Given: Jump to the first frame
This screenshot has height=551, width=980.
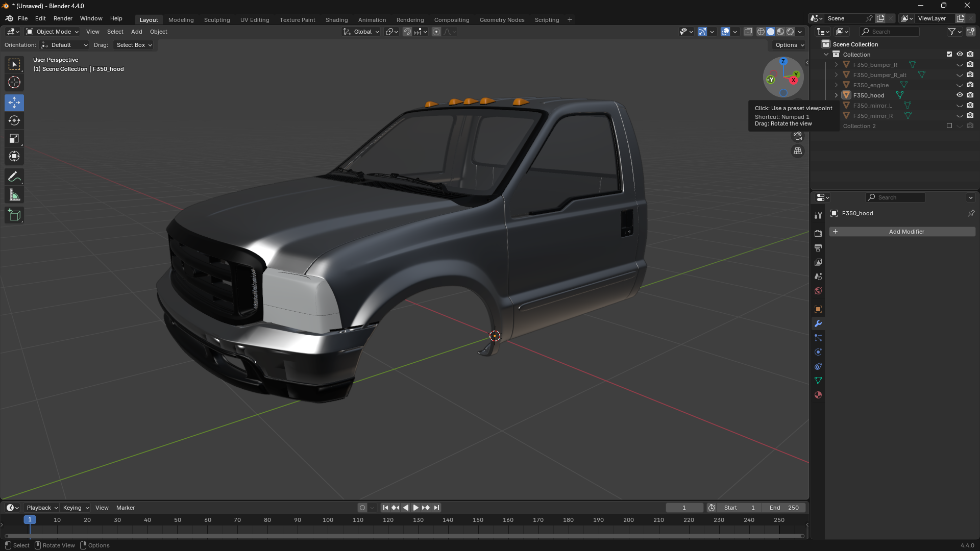Looking at the screenshot, I should (x=385, y=508).
